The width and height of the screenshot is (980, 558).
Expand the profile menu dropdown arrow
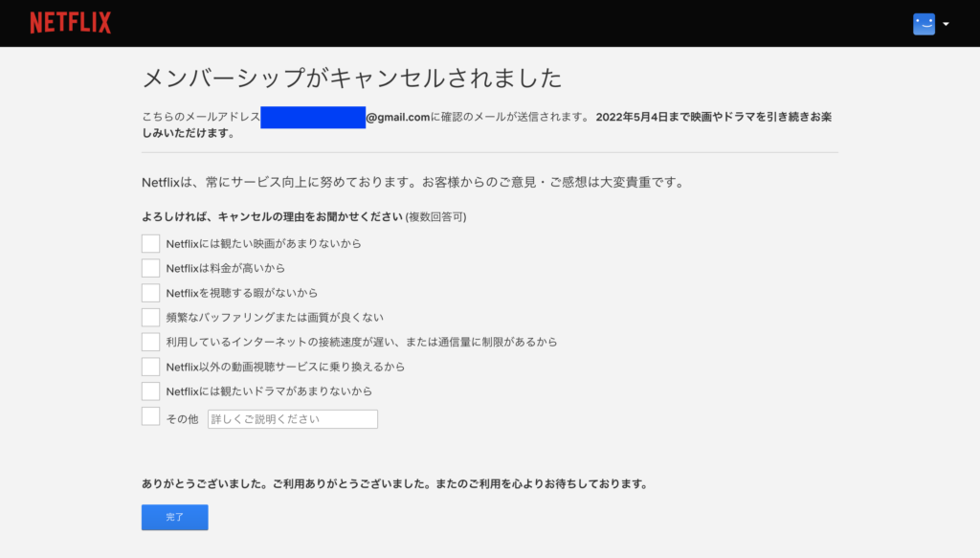click(946, 24)
